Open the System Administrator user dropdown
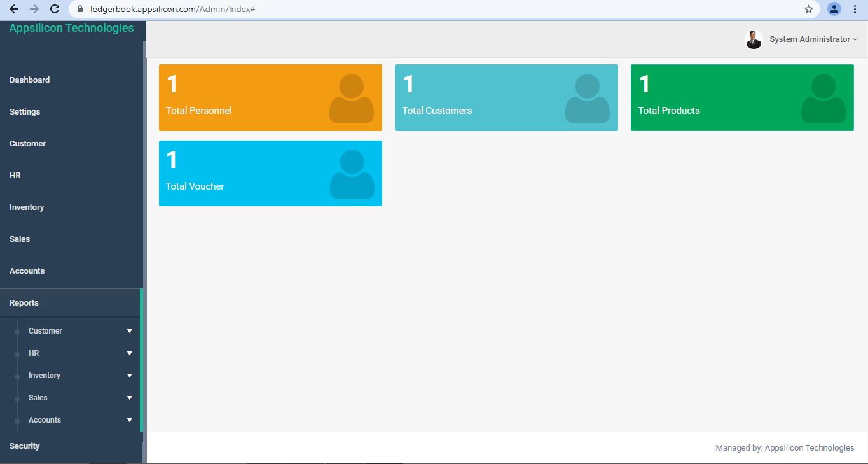 [x=813, y=39]
